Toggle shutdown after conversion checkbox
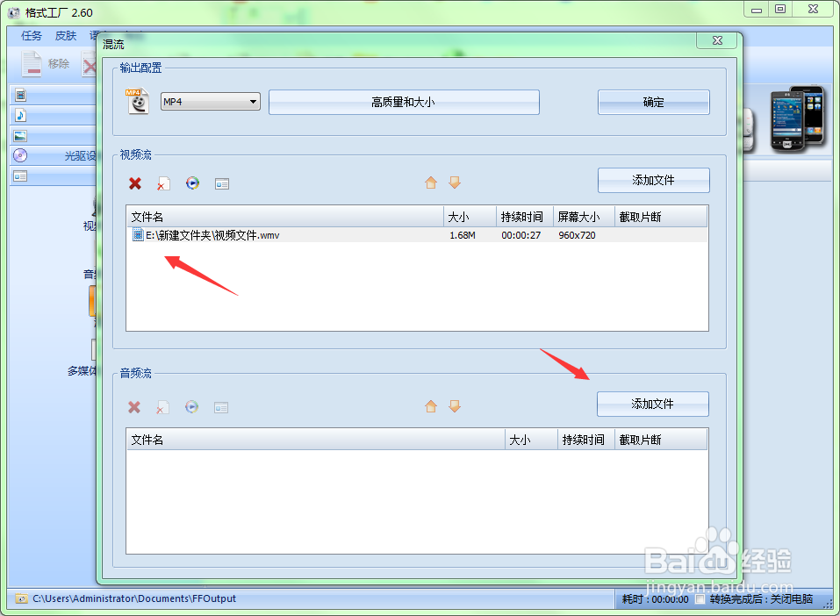Image resolution: width=840 pixels, height=616 pixels. click(700, 598)
